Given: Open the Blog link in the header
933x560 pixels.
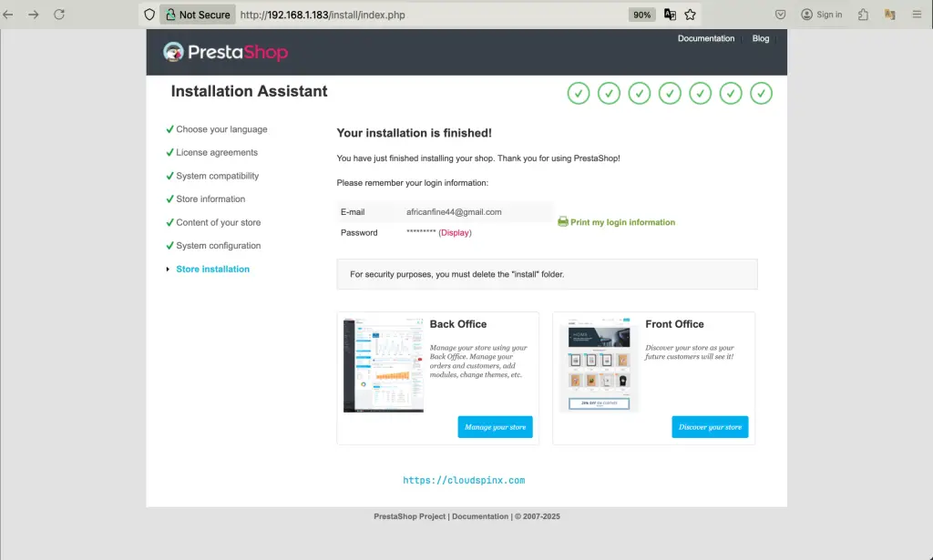Looking at the screenshot, I should (760, 38).
